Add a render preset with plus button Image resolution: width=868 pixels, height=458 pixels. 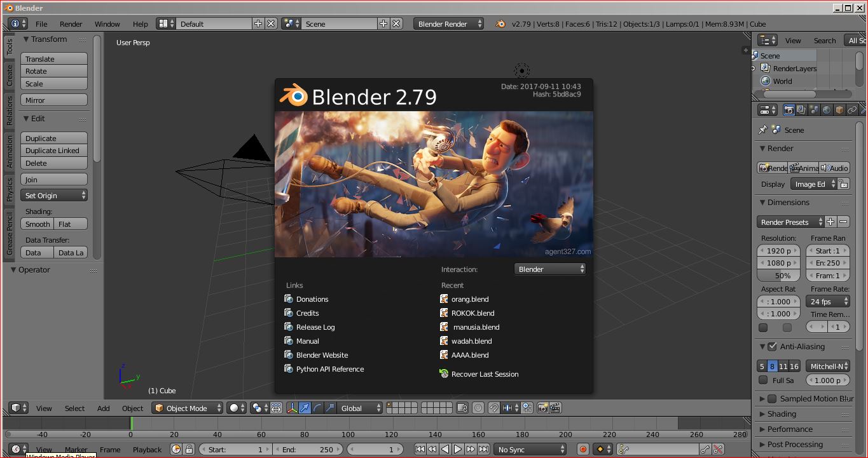coord(830,222)
